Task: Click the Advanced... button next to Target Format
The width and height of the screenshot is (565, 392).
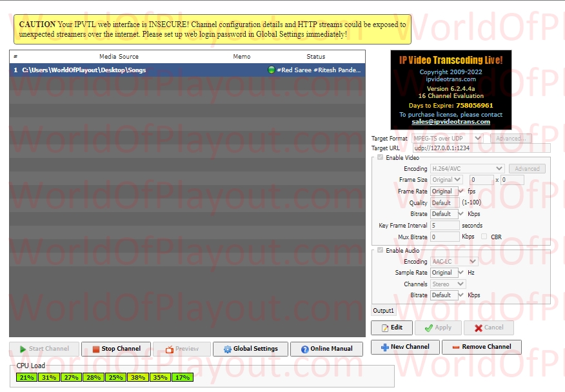Action: [511, 139]
